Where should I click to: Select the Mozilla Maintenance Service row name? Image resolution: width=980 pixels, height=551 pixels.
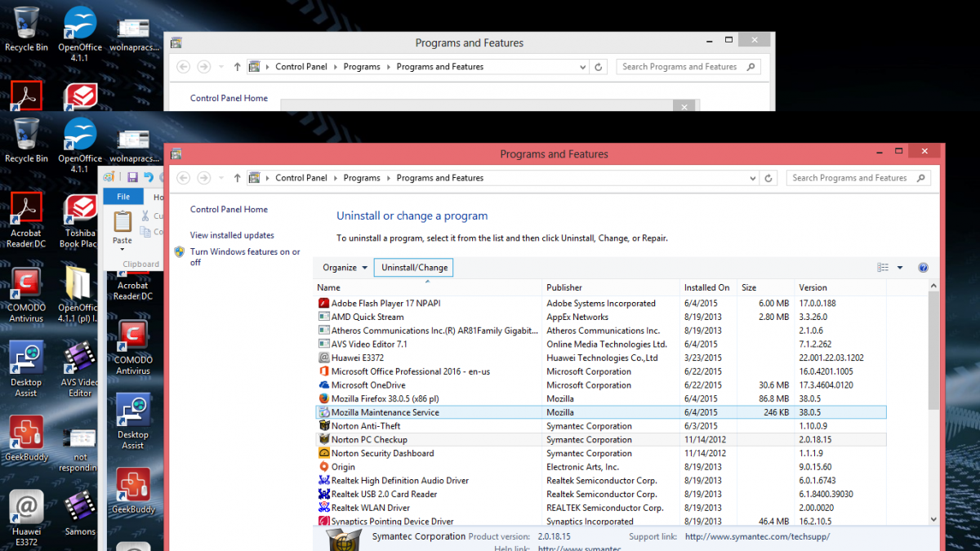pos(385,412)
